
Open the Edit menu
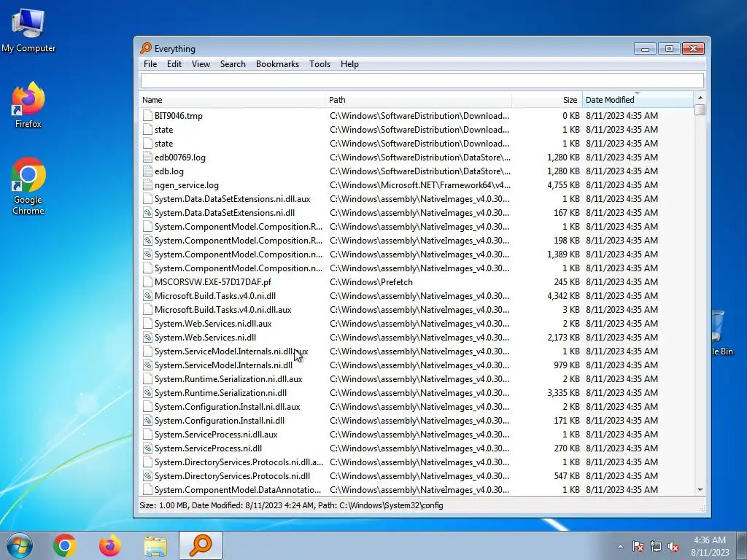click(174, 64)
